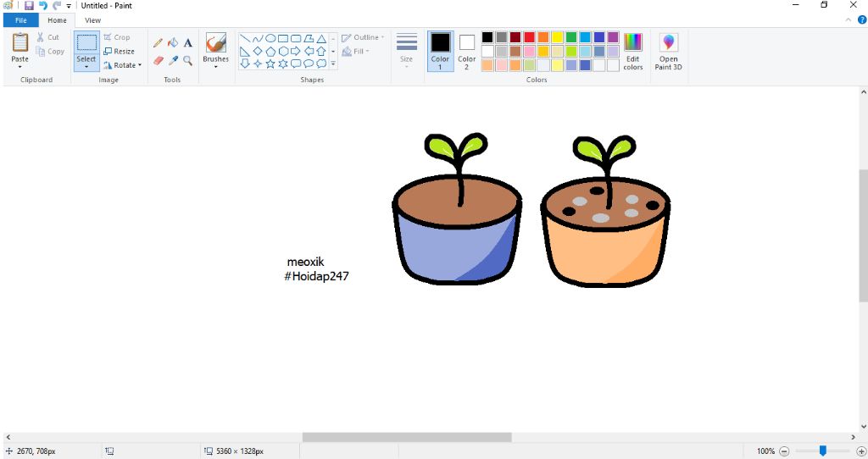
Task: Choose the Down arrow shape
Action: [x=245, y=64]
